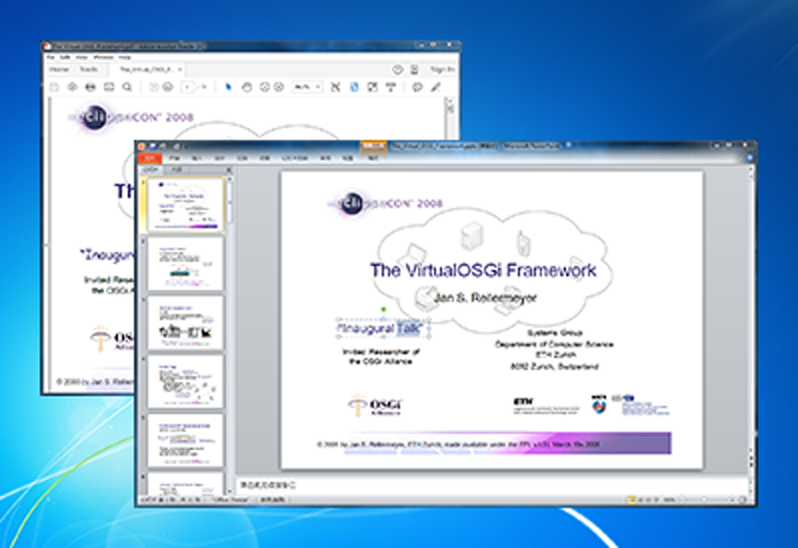Select the Slides tab in PowerPoint thumbnail pane
Screen dimensions: 798x548
151,169
